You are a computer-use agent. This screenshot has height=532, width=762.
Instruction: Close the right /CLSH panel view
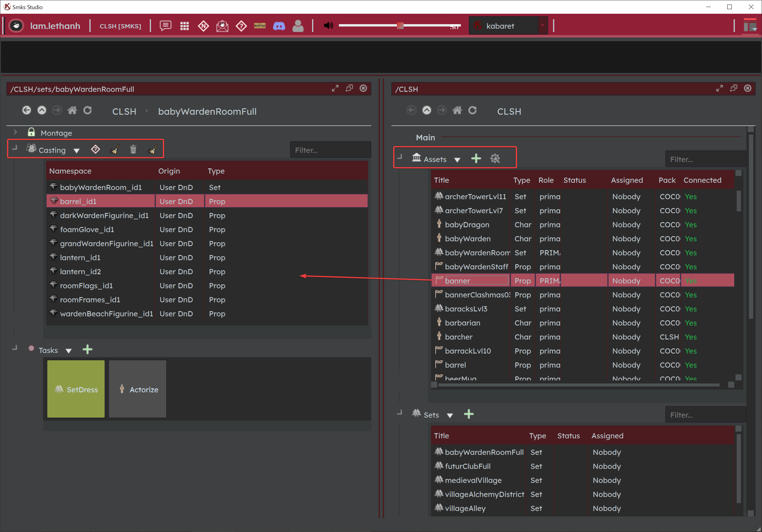click(x=747, y=88)
